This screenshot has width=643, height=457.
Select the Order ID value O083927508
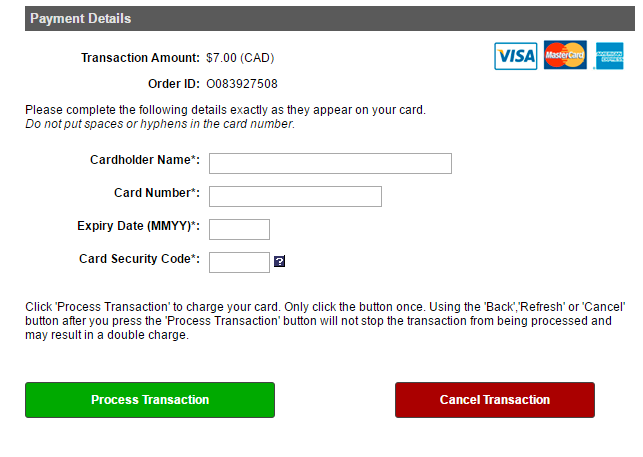coord(242,84)
